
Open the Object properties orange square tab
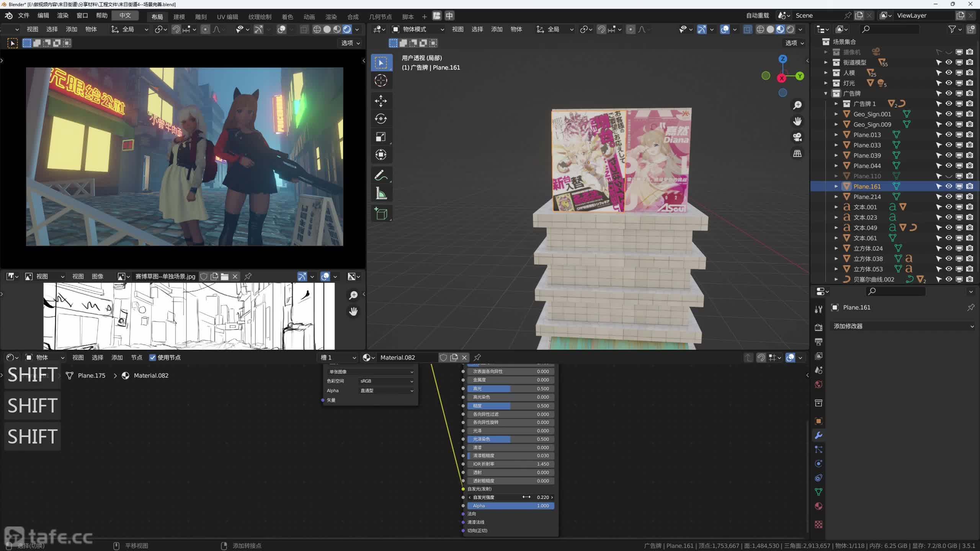tap(818, 421)
